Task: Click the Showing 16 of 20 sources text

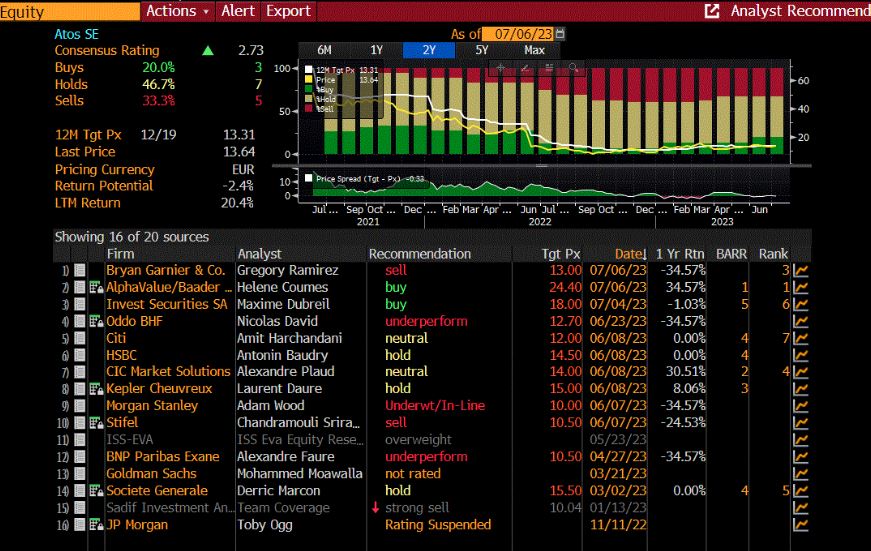Action: [132, 237]
